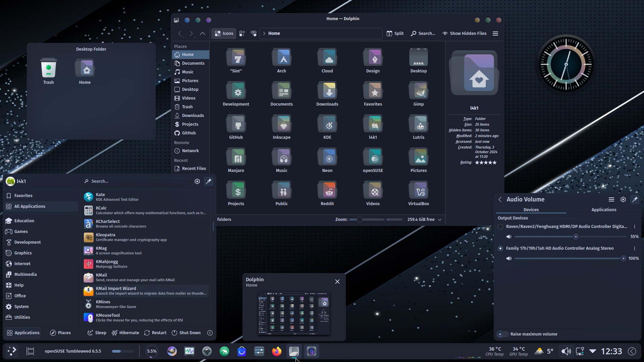Switch to Applications tab in Audio Volume

point(604,210)
